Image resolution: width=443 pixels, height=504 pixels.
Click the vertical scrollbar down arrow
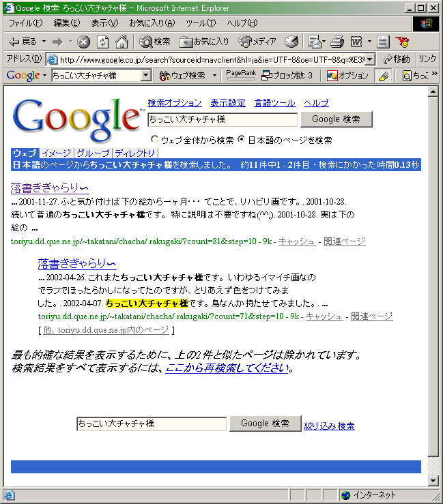pos(433,481)
